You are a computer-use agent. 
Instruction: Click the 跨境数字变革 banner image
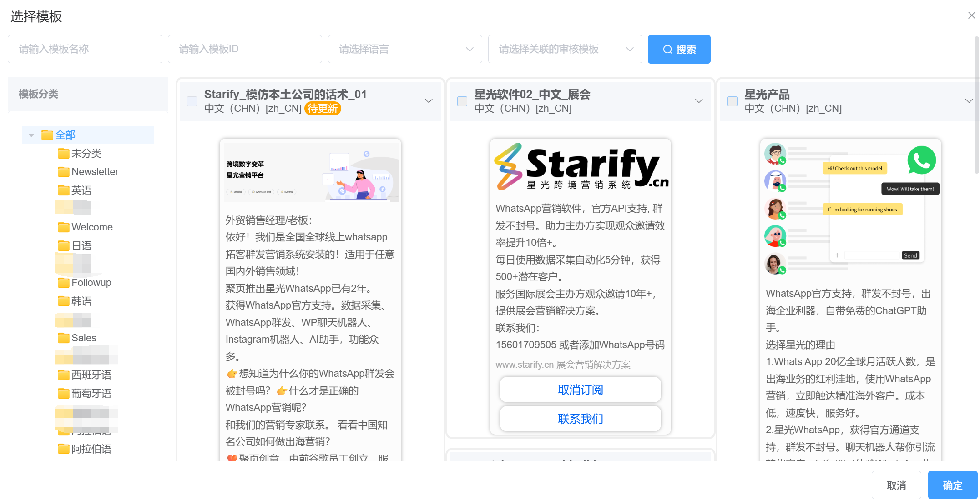click(311, 172)
